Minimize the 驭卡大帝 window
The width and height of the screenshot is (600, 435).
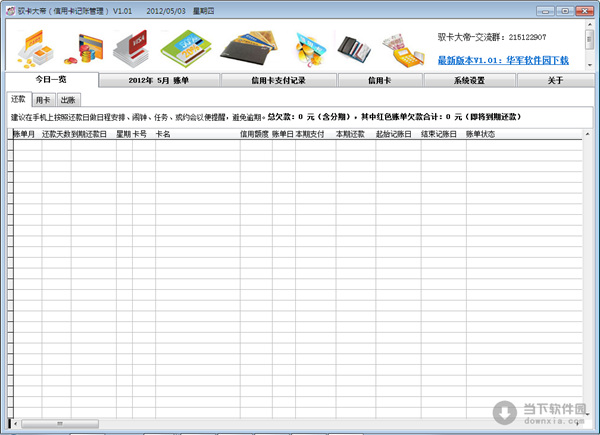point(545,11)
